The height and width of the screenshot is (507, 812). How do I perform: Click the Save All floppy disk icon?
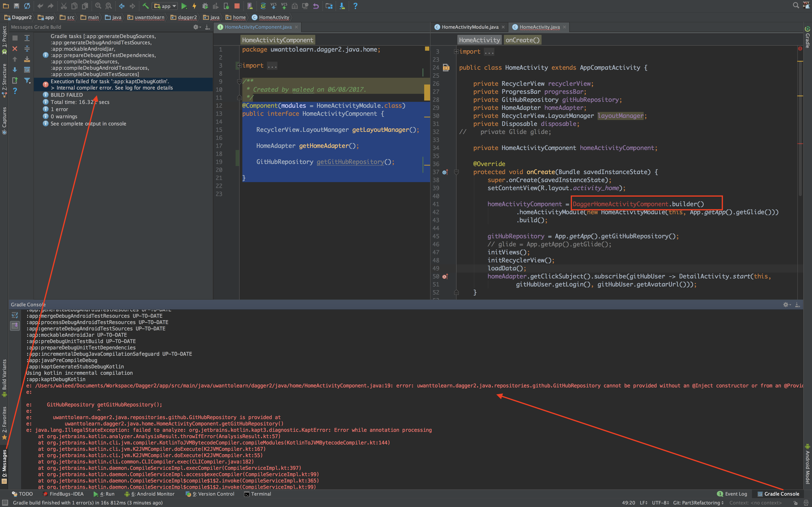point(16,6)
